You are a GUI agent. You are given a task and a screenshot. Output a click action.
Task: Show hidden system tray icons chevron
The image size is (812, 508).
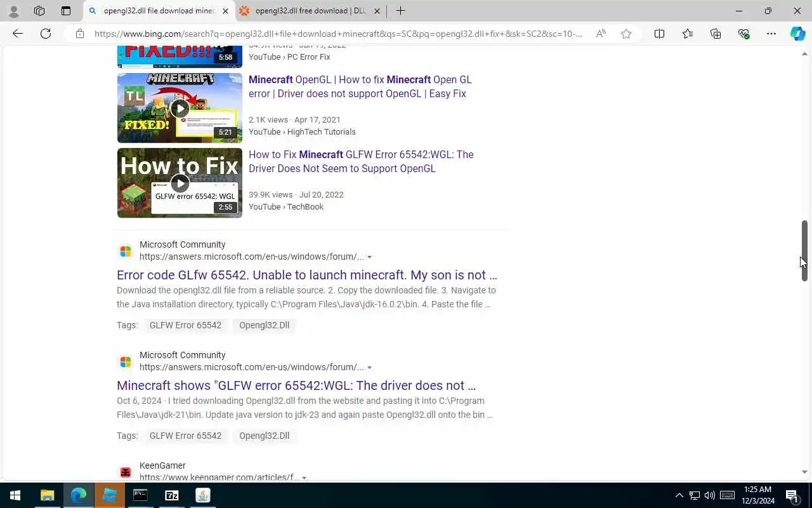679,495
